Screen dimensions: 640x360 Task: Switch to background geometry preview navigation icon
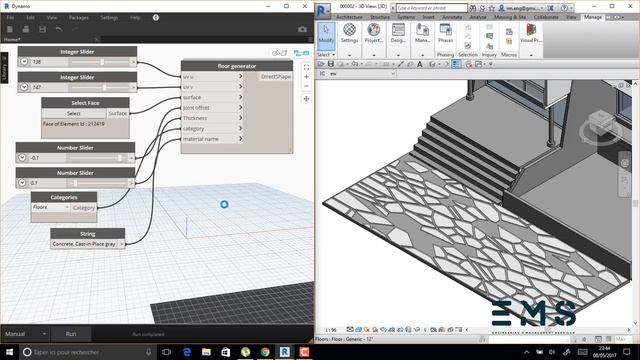tap(280, 53)
